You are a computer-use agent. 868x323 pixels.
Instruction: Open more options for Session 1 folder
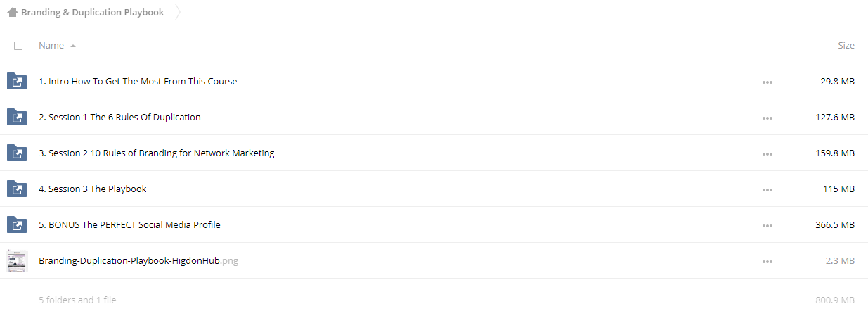tap(767, 118)
